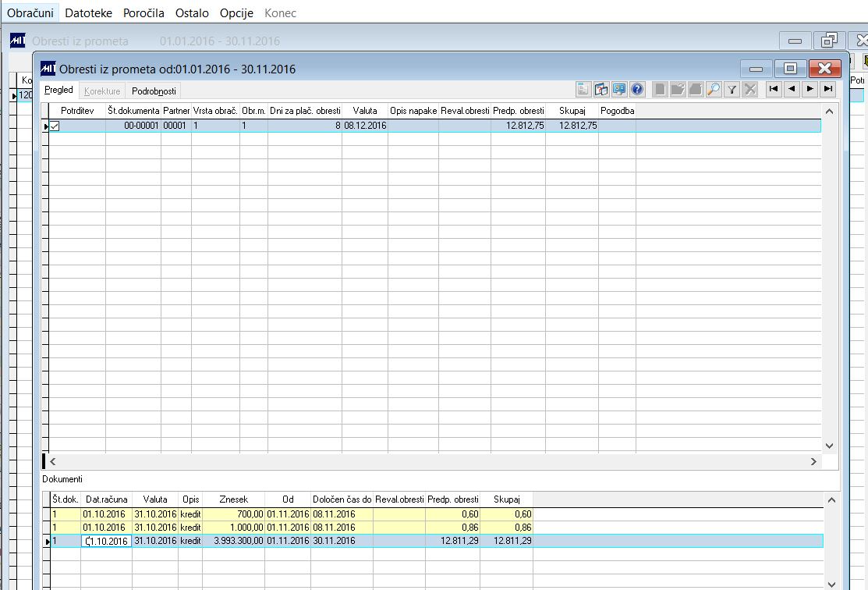Click right arrow of horizontal scrollbar
This screenshot has width=868, height=590.
pos(813,461)
